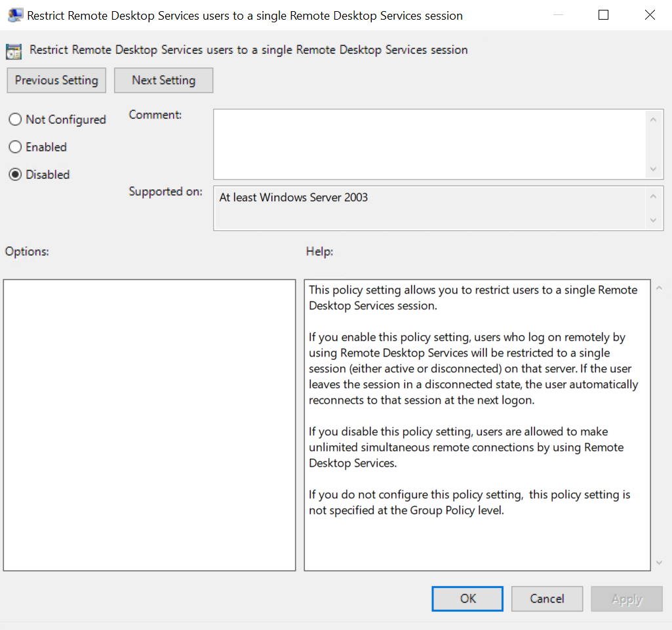The width and height of the screenshot is (672, 630).
Task: Click the Cancel button
Action: (x=547, y=599)
